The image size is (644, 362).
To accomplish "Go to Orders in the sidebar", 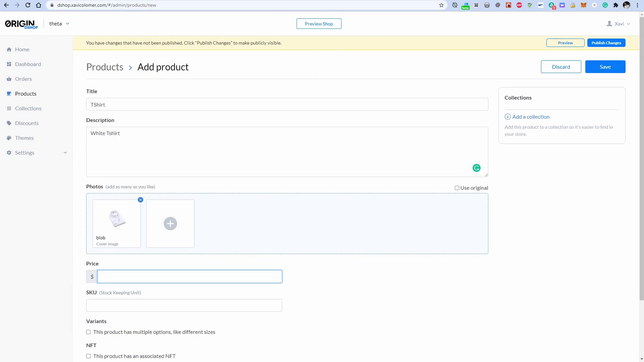I will [x=23, y=79].
